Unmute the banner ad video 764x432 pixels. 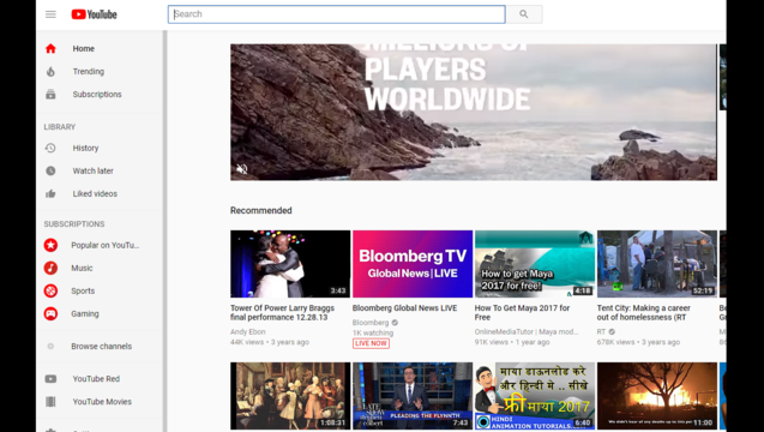(242, 169)
